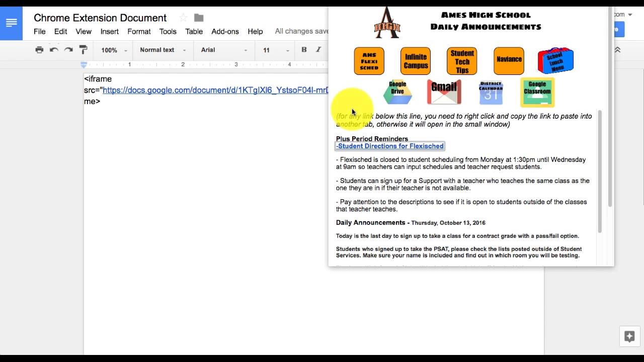Screen dimensions: 644x362
Task: Open the Tools menu
Action: [x=168, y=31]
